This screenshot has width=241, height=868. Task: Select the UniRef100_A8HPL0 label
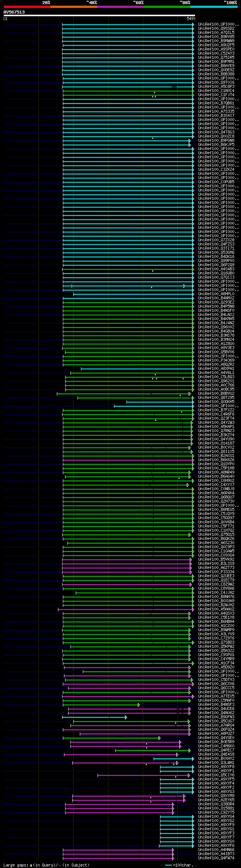pyautogui.click(x=216, y=294)
